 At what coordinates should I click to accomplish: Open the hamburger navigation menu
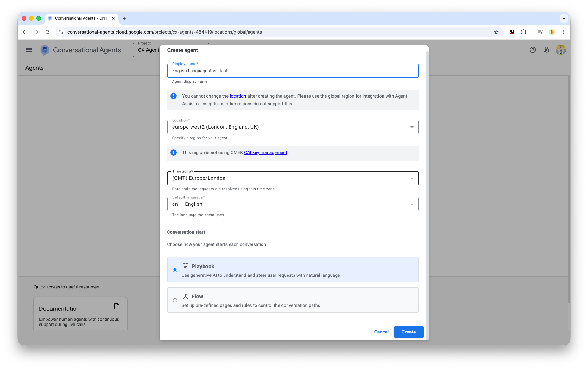click(29, 50)
